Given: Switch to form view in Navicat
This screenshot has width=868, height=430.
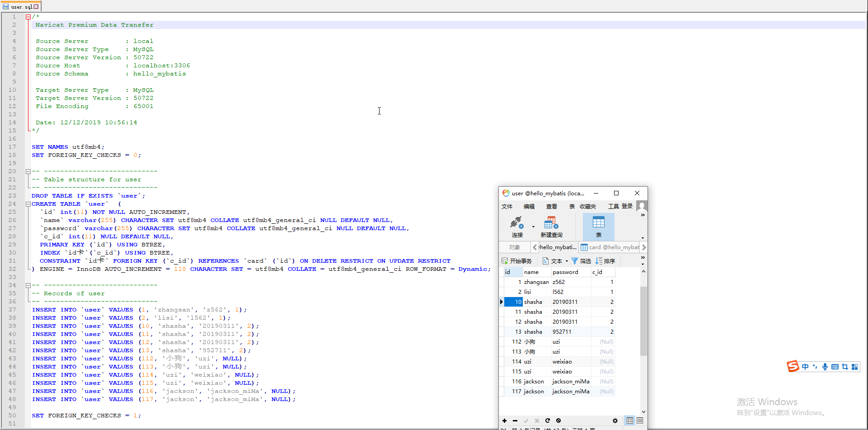Looking at the screenshot, I should coord(640,421).
